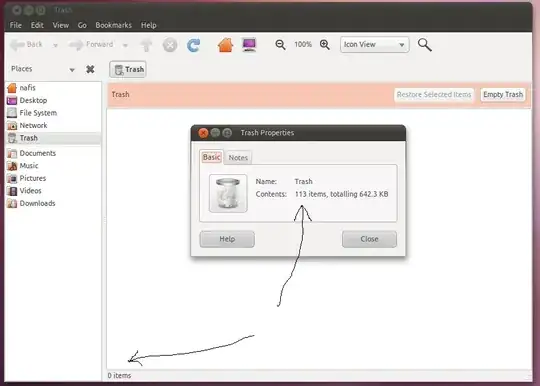The width and height of the screenshot is (540, 386).
Task: Open Desktop in Places sidebar
Action: [x=54, y=101]
